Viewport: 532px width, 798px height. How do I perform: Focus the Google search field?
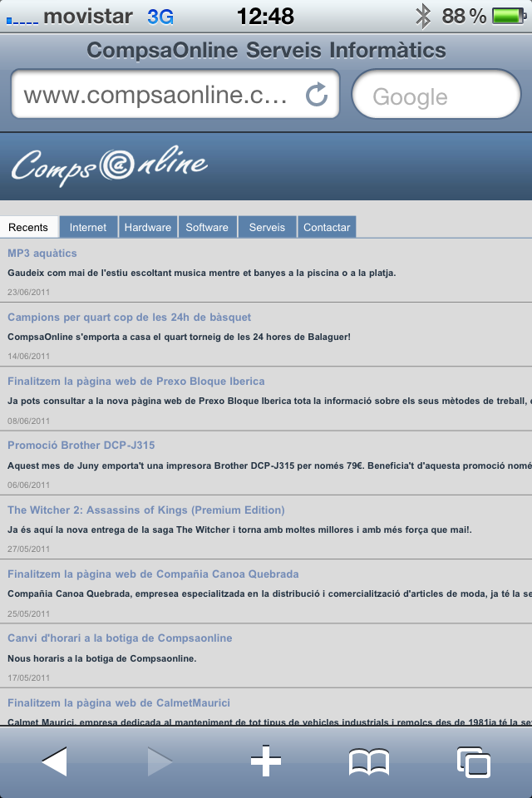click(x=436, y=94)
